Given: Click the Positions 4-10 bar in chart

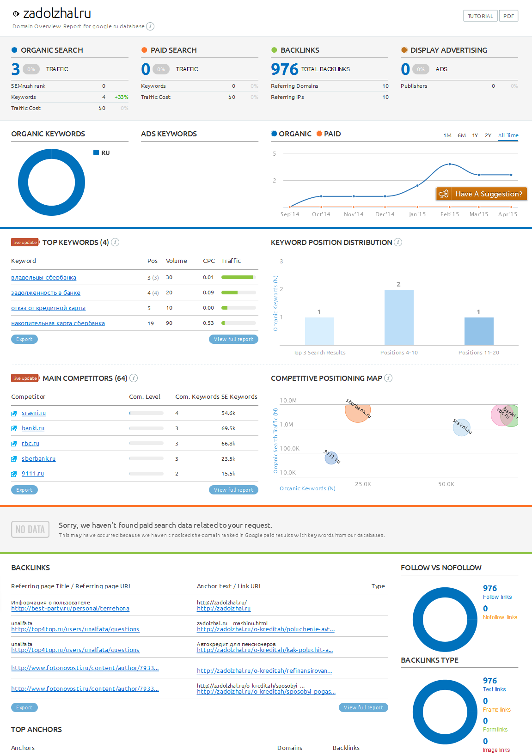Looking at the screenshot, I should 399,317.
